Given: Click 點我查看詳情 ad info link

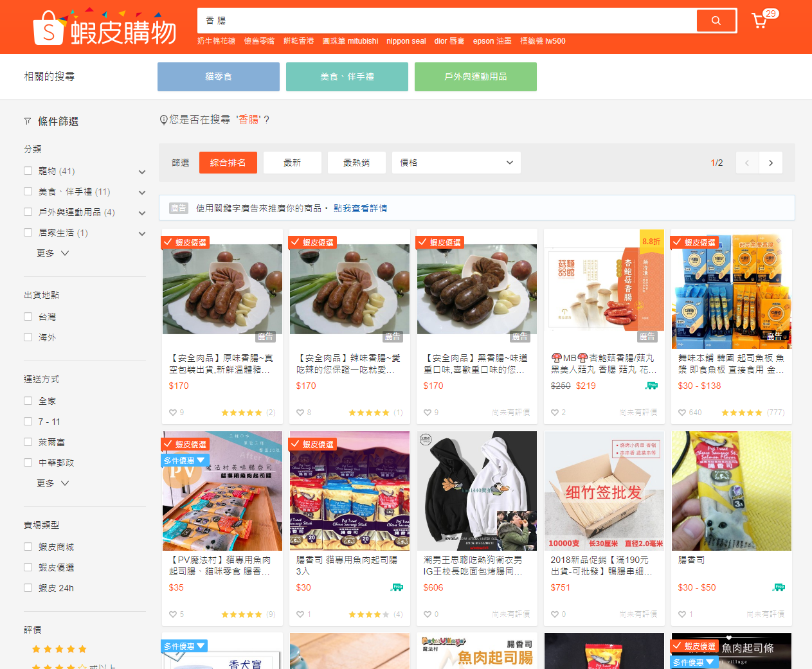Looking at the screenshot, I should coord(360,208).
